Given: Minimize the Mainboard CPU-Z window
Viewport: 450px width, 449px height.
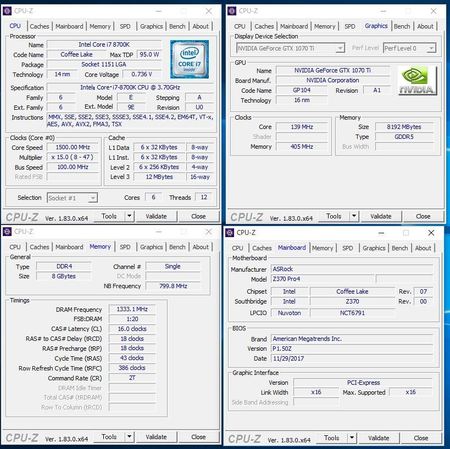Looking at the screenshot, I should 381,233.
